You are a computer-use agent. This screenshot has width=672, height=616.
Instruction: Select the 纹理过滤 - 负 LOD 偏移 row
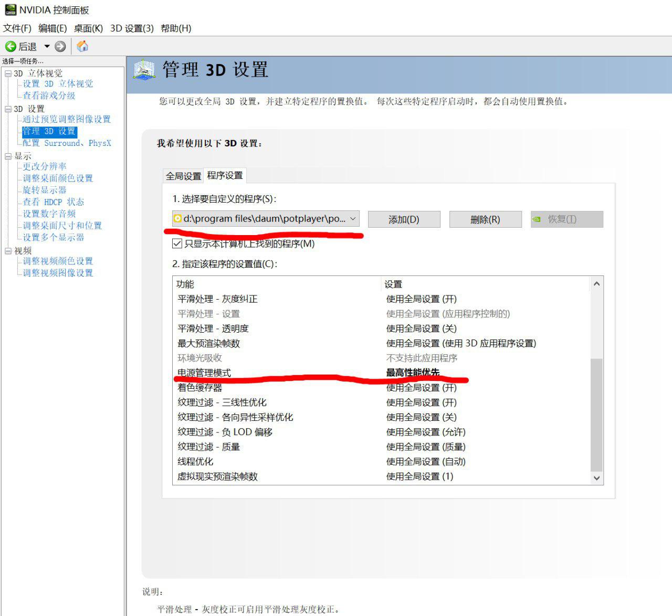point(381,432)
